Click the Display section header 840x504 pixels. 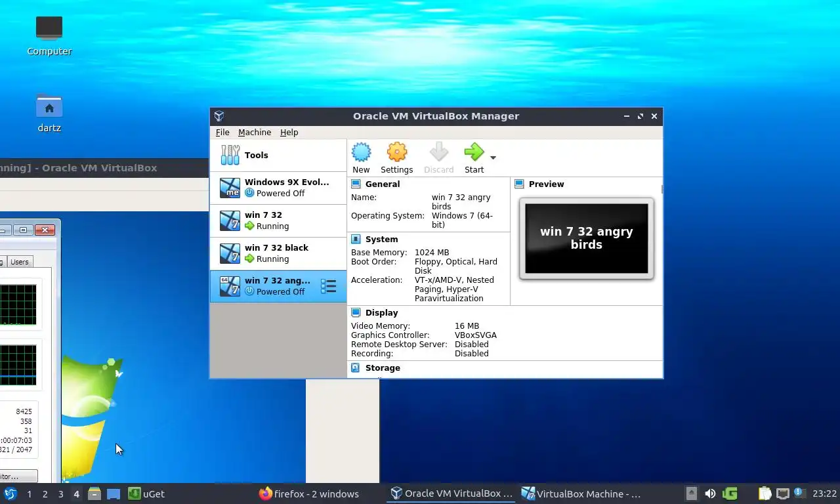[381, 313]
